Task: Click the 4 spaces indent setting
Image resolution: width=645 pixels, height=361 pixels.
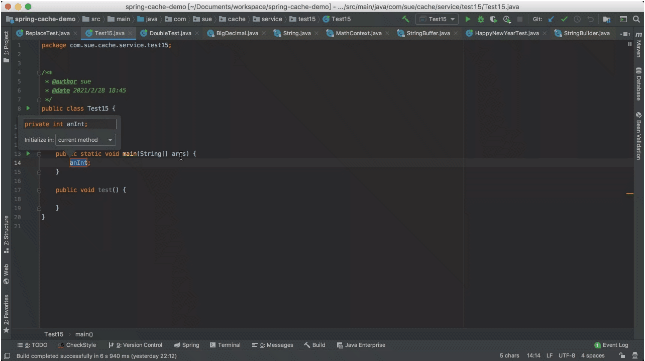Action: pyautogui.click(x=593, y=356)
